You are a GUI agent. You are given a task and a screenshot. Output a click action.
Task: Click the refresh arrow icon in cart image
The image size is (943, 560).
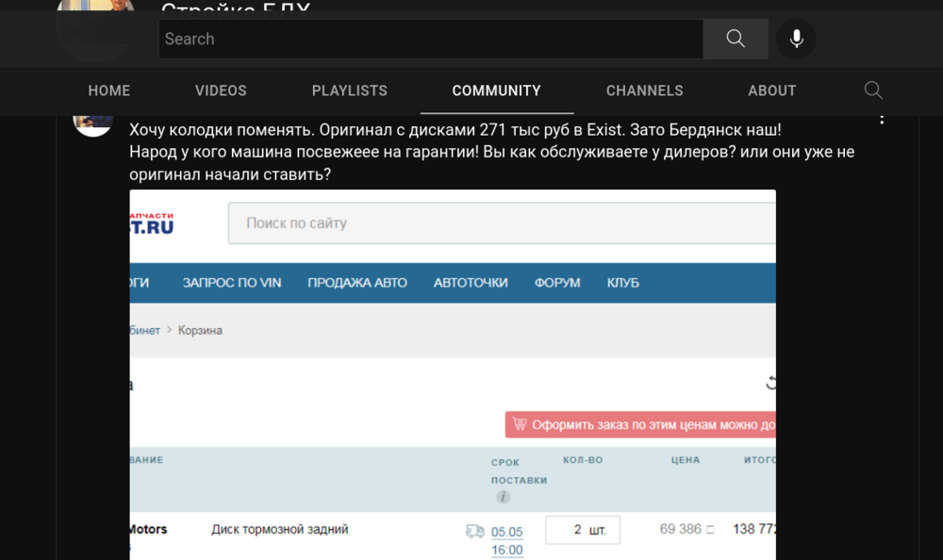[x=771, y=383]
